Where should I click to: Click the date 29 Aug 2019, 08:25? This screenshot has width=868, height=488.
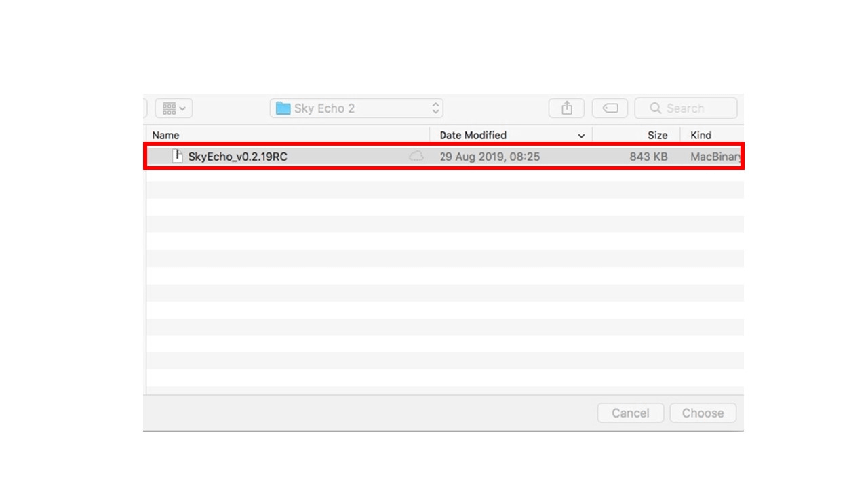point(490,157)
